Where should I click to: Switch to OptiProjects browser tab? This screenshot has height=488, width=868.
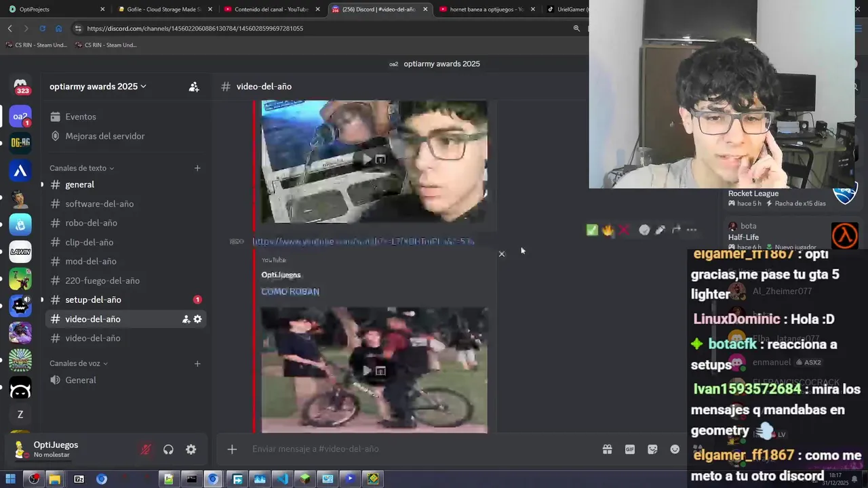[57, 9]
